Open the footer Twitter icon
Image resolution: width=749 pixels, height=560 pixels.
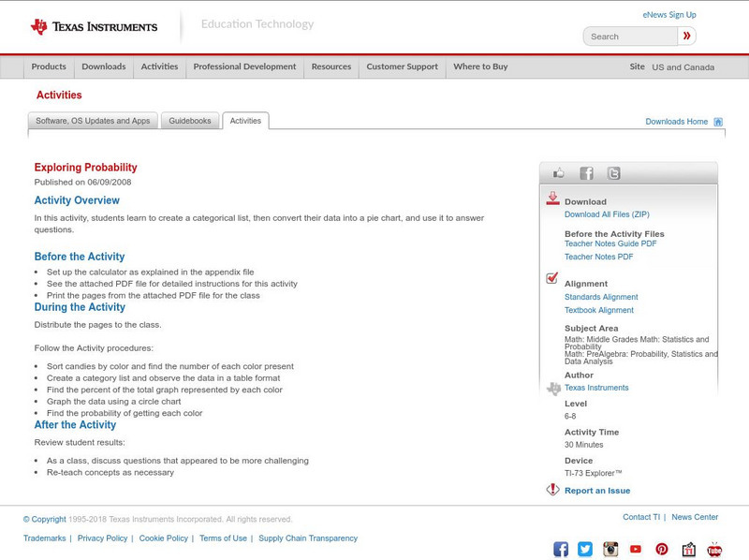[x=585, y=549]
